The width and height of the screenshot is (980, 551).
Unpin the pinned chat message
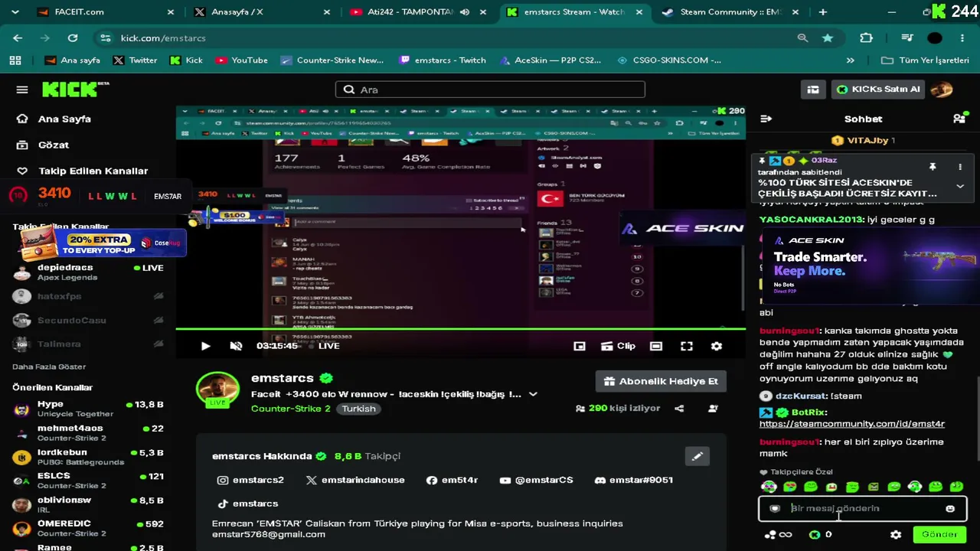933,167
